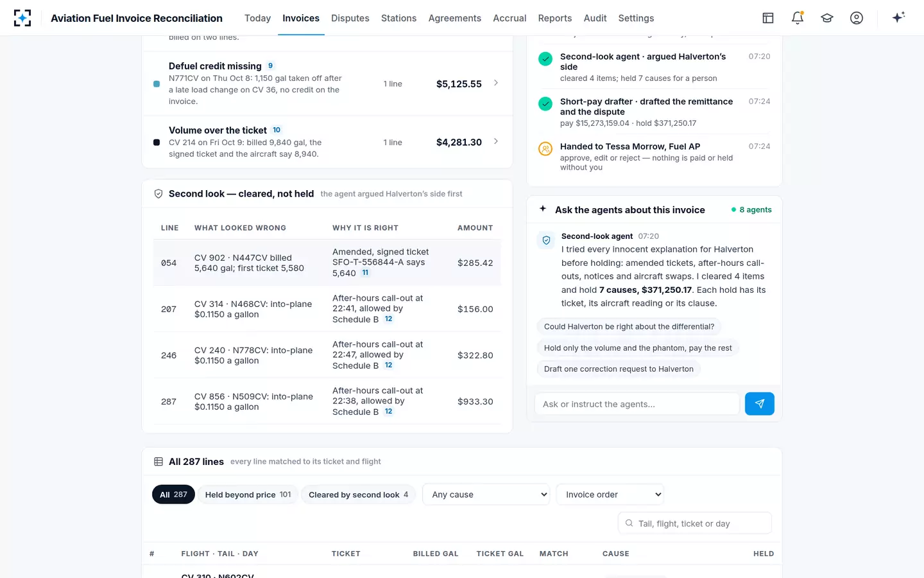Screen dimensions: 924x578
Task: Open the AI sparkle assistant icon
Action: (x=898, y=17)
